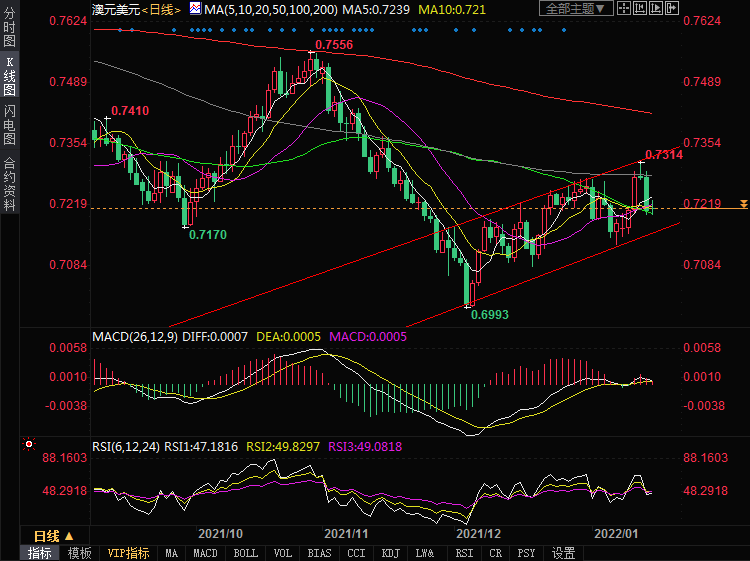Viewport: 750px width, 561px height.
Task: Click the RSI indicator button
Action: tap(464, 553)
